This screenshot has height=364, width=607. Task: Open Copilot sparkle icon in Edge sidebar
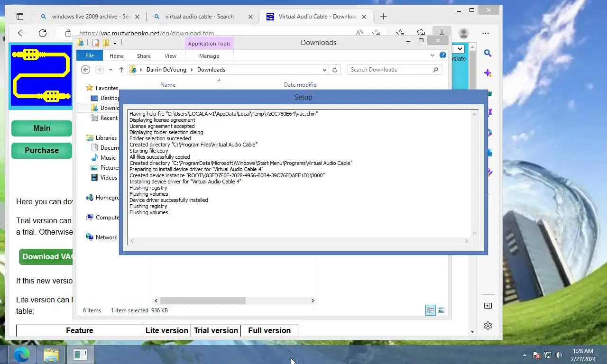pyautogui.click(x=488, y=73)
